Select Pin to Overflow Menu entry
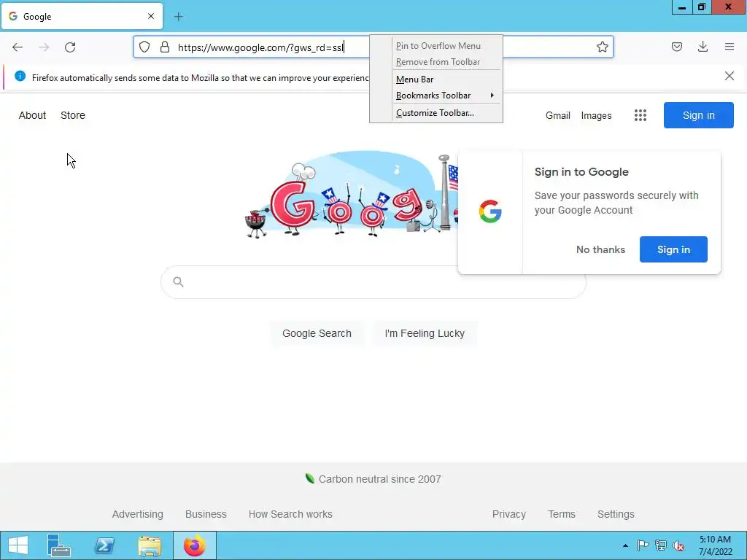Image resolution: width=747 pixels, height=560 pixels. pyautogui.click(x=436, y=46)
